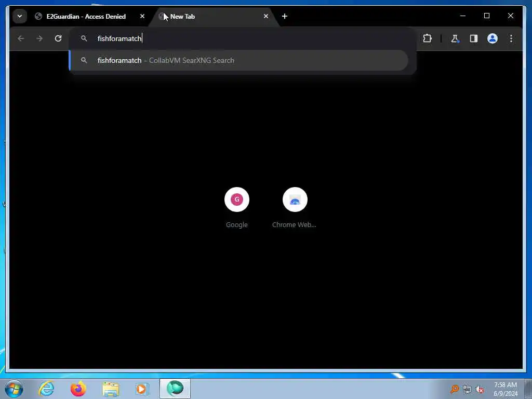Click the Show desktop strip
The width and height of the screenshot is (532, 399).
(528, 389)
